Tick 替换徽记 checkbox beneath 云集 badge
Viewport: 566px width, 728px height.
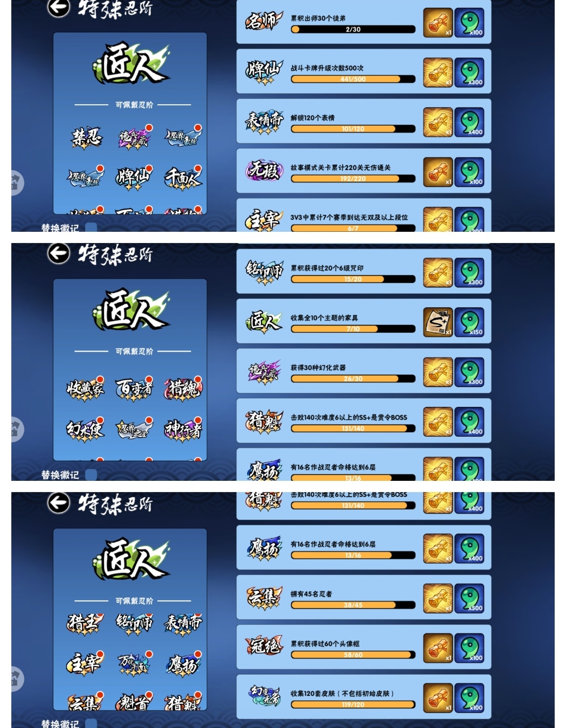[91, 723]
